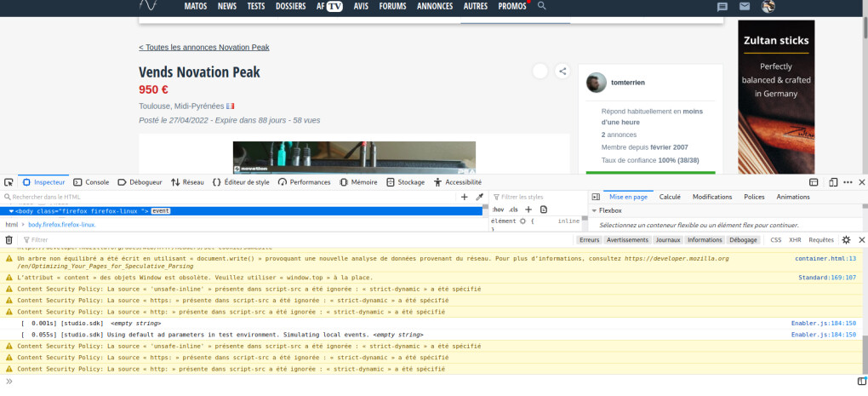Enable the CSS console filter
868x396 pixels.
tap(776, 240)
